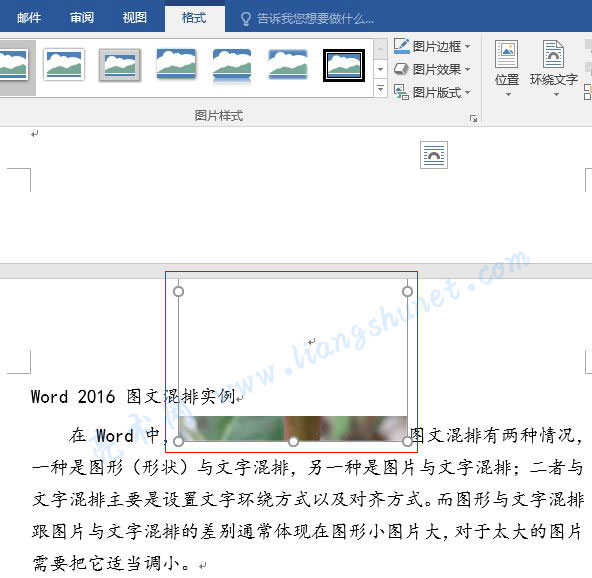Click the picture's bottom-right resize handle
This screenshot has height=578, width=592.
407,441
